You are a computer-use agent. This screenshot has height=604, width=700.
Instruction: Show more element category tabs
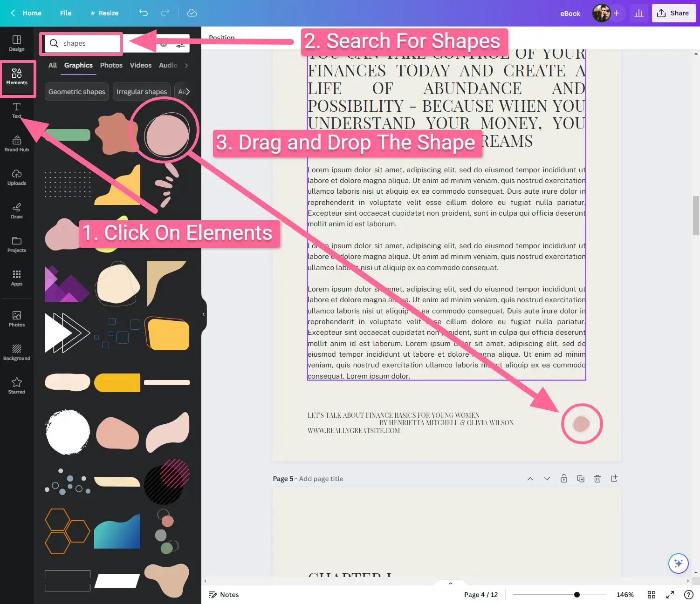186,66
